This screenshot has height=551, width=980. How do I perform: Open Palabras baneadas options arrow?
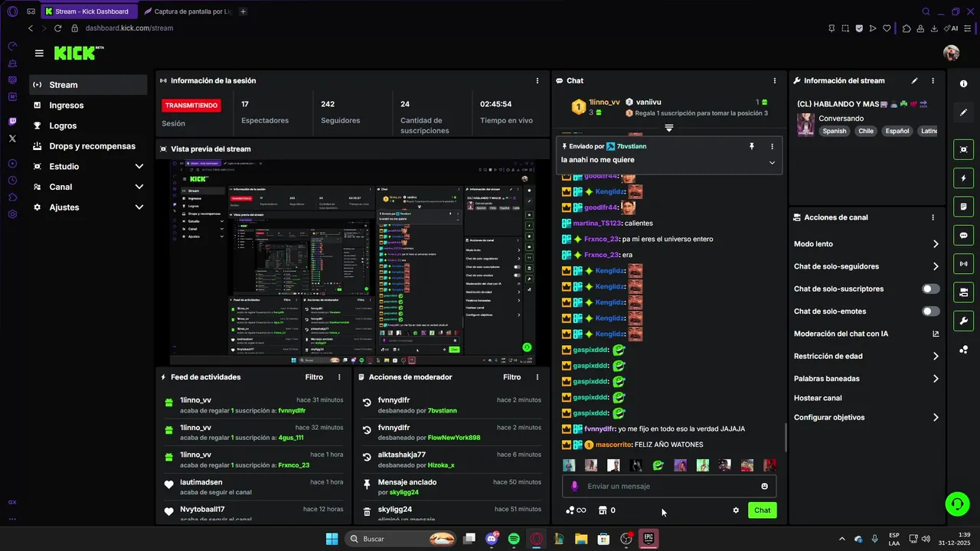(936, 379)
